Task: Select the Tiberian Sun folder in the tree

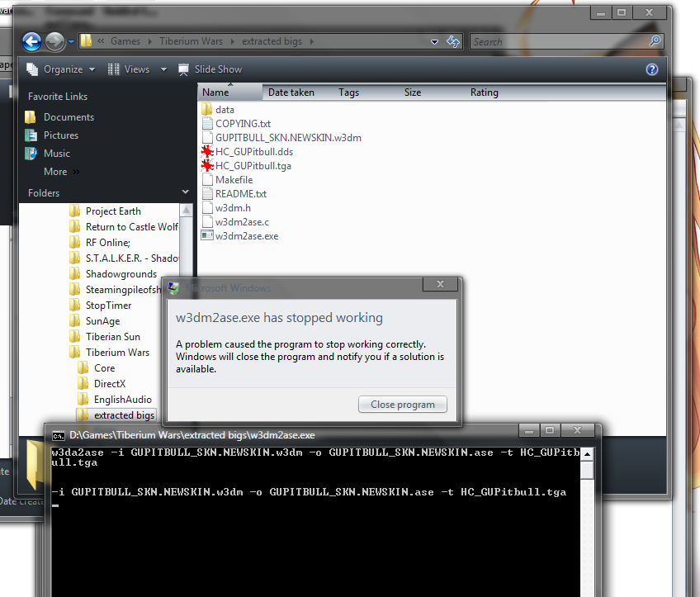Action: [105, 337]
